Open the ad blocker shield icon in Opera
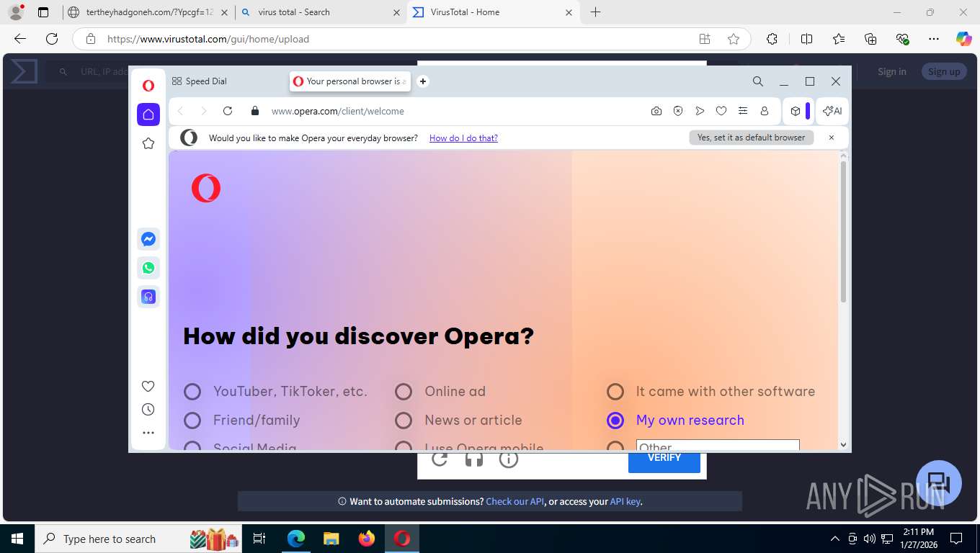 pyautogui.click(x=678, y=111)
